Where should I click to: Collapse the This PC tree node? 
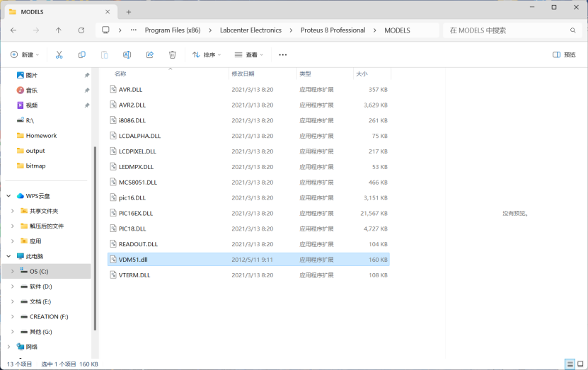point(8,256)
